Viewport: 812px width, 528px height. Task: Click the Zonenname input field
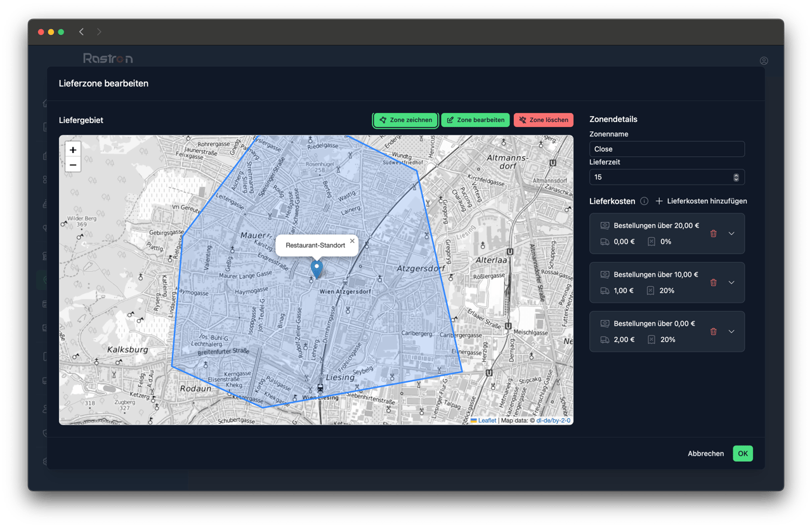click(x=666, y=149)
